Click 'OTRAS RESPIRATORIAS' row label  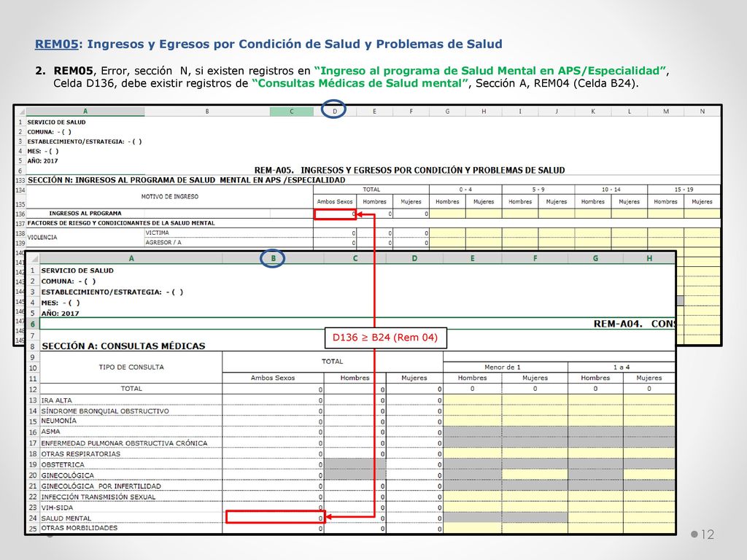click(x=80, y=454)
